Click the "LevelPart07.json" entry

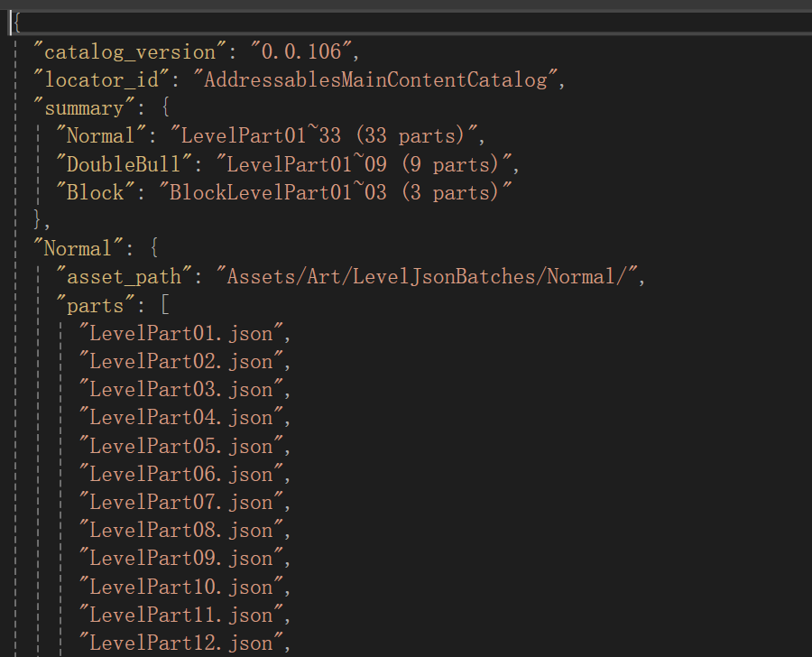pyautogui.click(x=181, y=502)
